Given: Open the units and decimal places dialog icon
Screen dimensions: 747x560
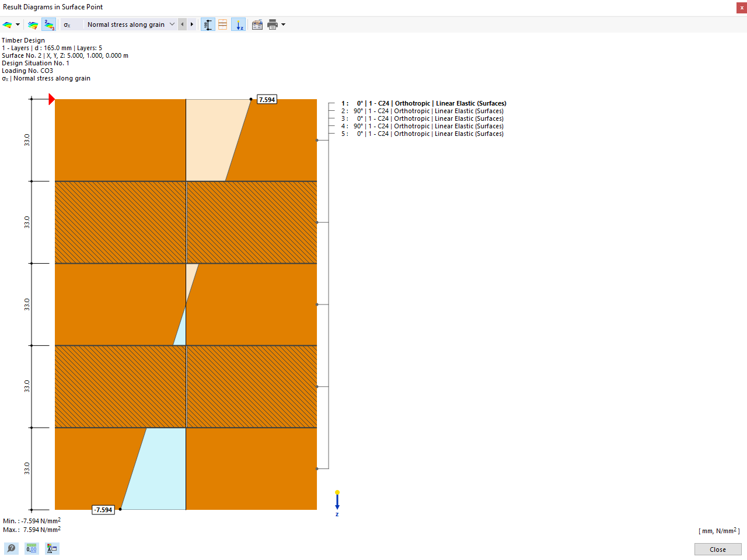Looking at the screenshot, I should click(x=52, y=548).
